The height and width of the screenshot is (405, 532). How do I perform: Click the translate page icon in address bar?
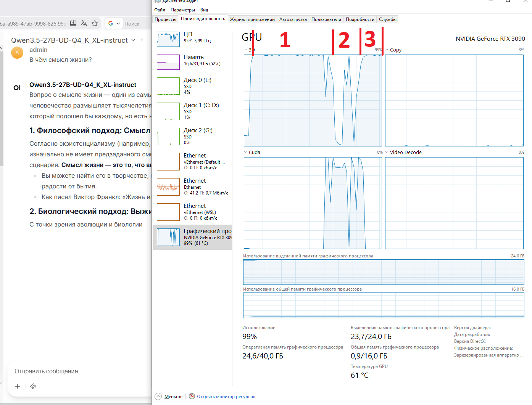(x=84, y=23)
